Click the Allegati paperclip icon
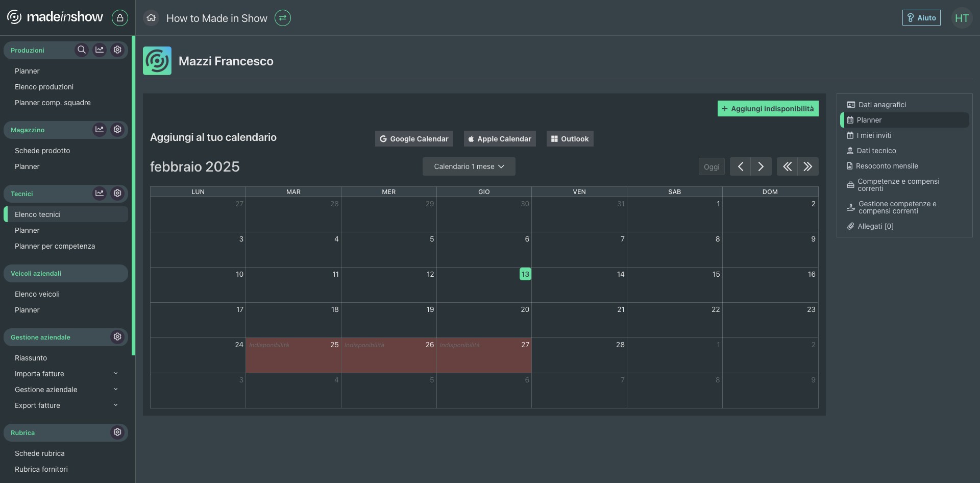The width and height of the screenshot is (980, 483). [850, 226]
